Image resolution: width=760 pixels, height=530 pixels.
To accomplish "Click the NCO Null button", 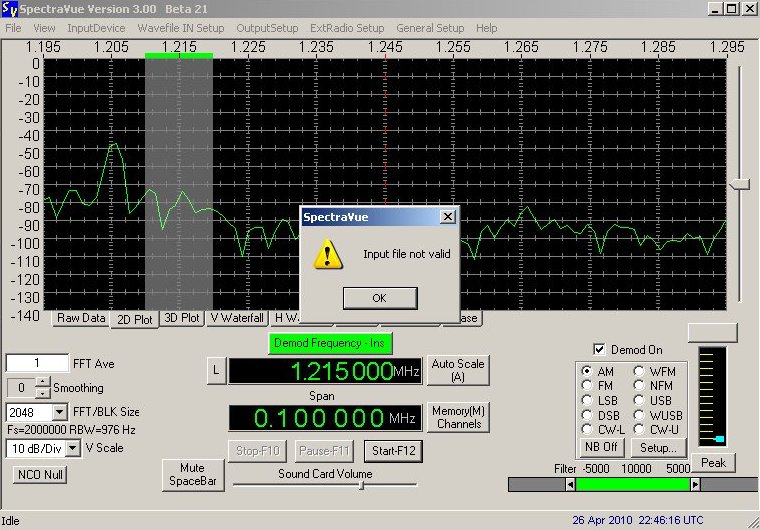I will [40, 474].
